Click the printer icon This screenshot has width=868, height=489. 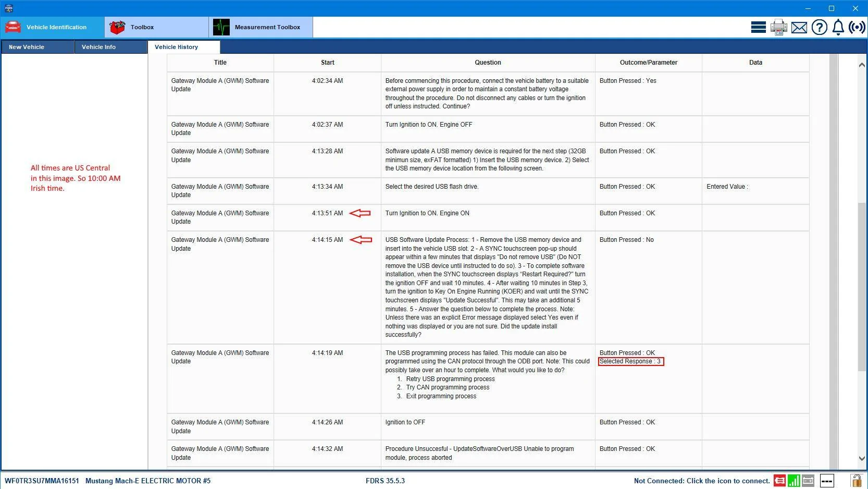pyautogui.click(x=779, y=27)
